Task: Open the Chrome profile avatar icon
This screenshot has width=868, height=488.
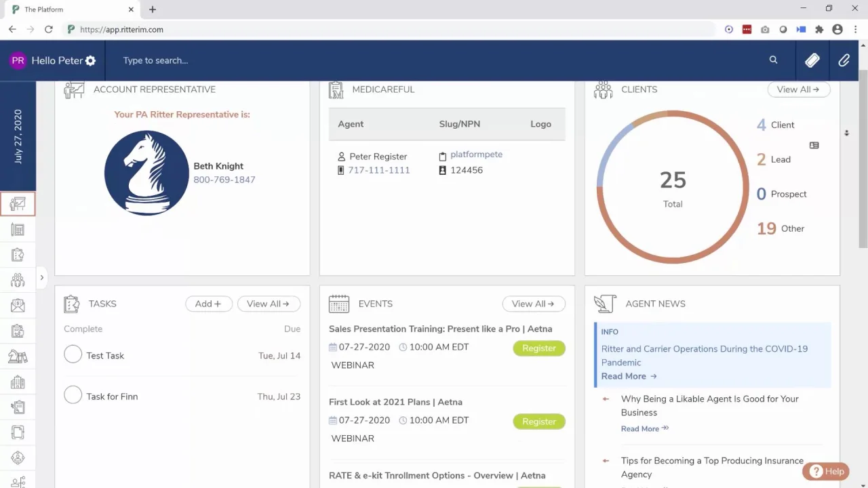Action: pyautogui.click(x=837, y=29)
